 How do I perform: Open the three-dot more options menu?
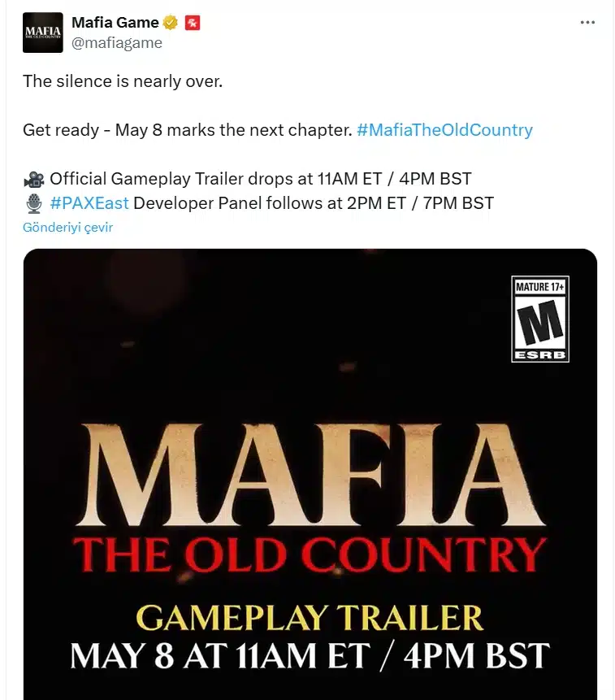pos(587,23)
